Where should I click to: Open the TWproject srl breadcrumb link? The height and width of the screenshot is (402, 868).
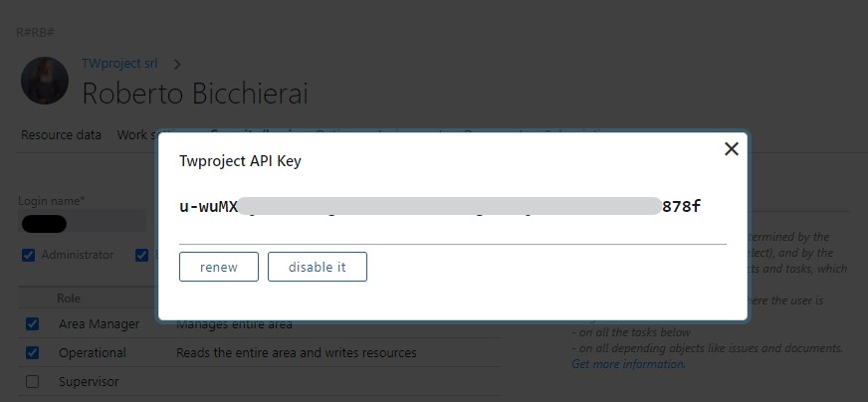coord(119,63)
